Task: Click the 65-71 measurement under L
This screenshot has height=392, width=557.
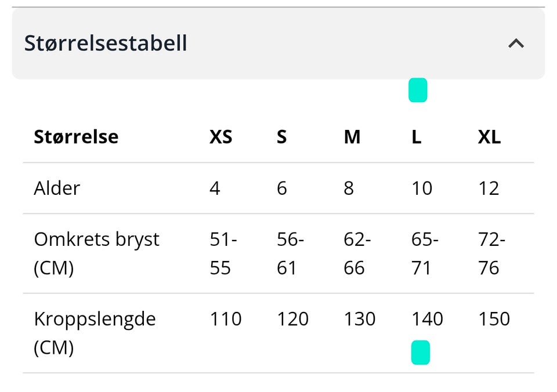Action: point(420,253)
